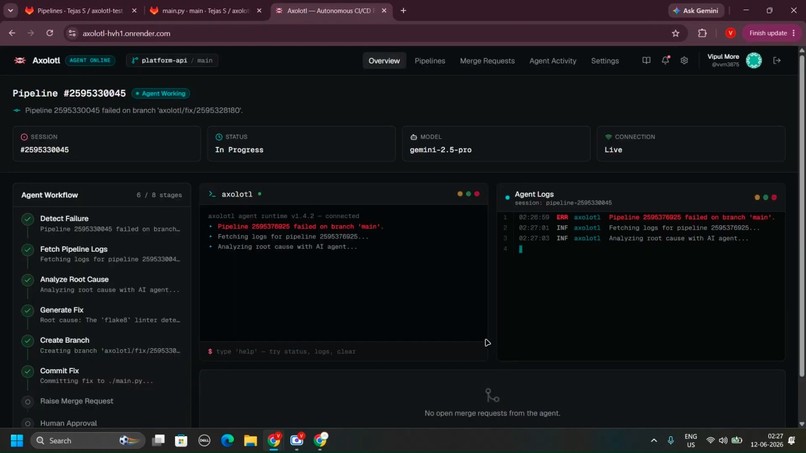Switch to Pipelines - Tejas S browser tab

tap(81, 11)
